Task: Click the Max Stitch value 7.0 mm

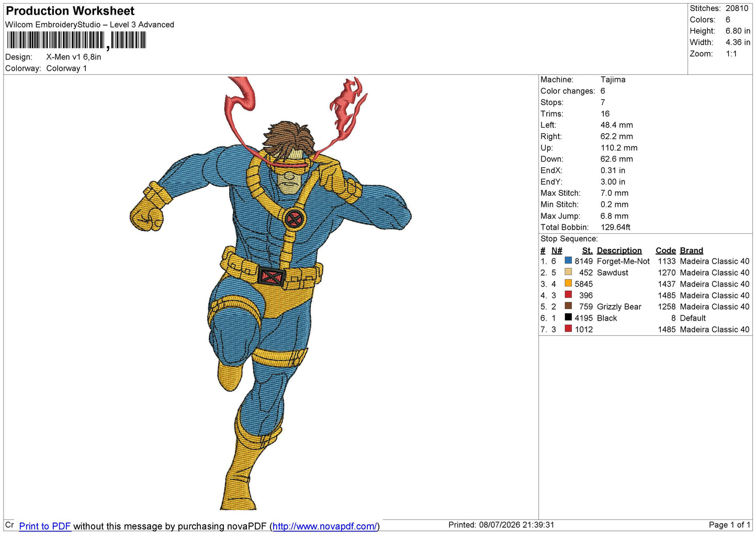Action: tap(615, 193)
